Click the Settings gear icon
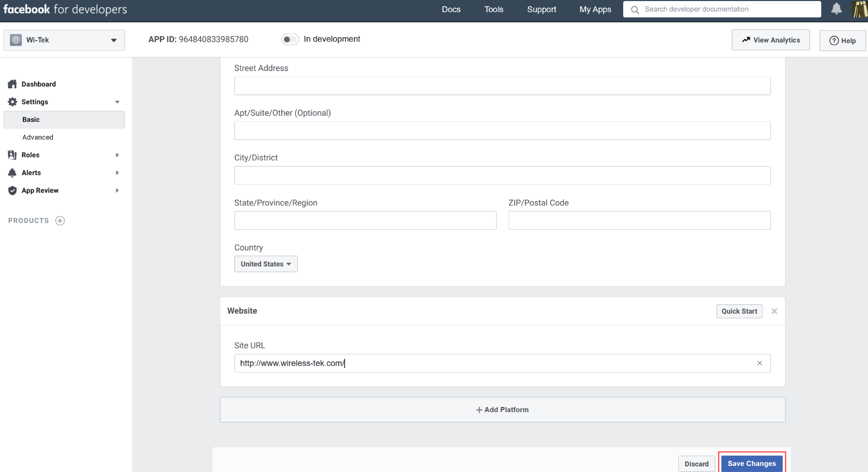868x472 pixels. [x=12, y=102]
